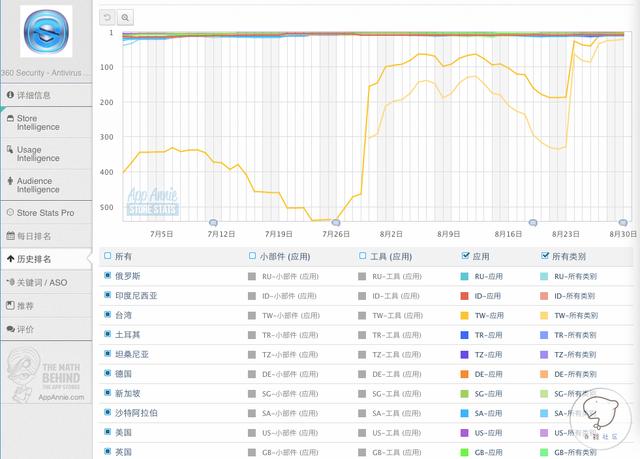Open 详细信息 details in sidebar

point(45,95)
